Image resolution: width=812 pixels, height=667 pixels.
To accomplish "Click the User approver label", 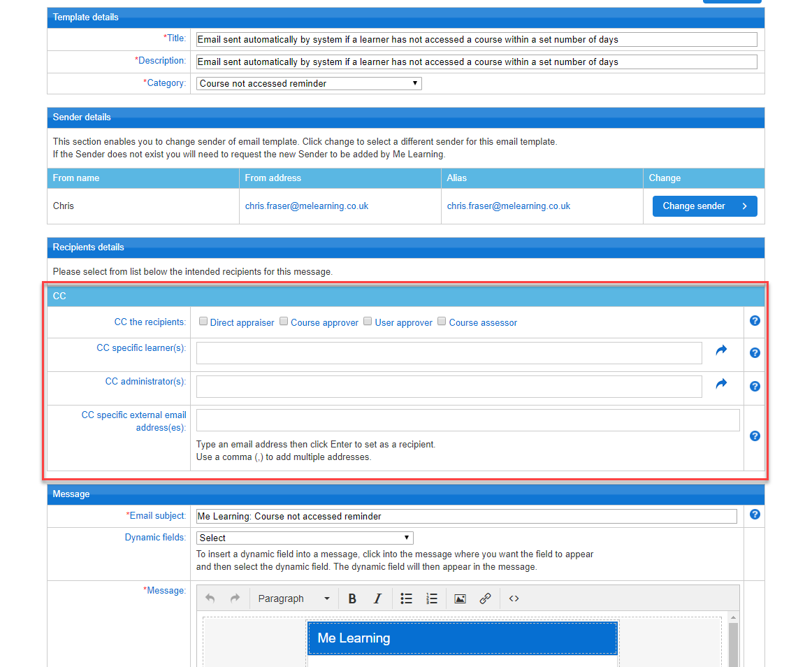I will point(403,322).
